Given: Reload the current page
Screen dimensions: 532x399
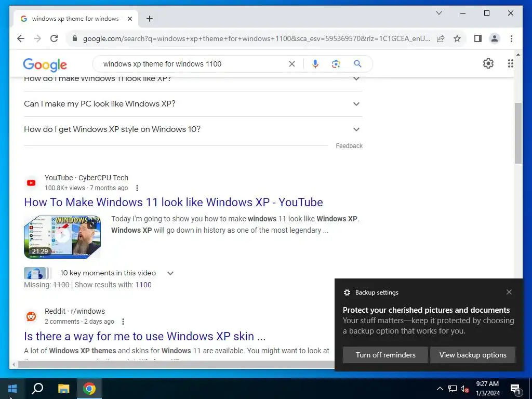Looking at the screenshot, I should [x=54, y=38].
